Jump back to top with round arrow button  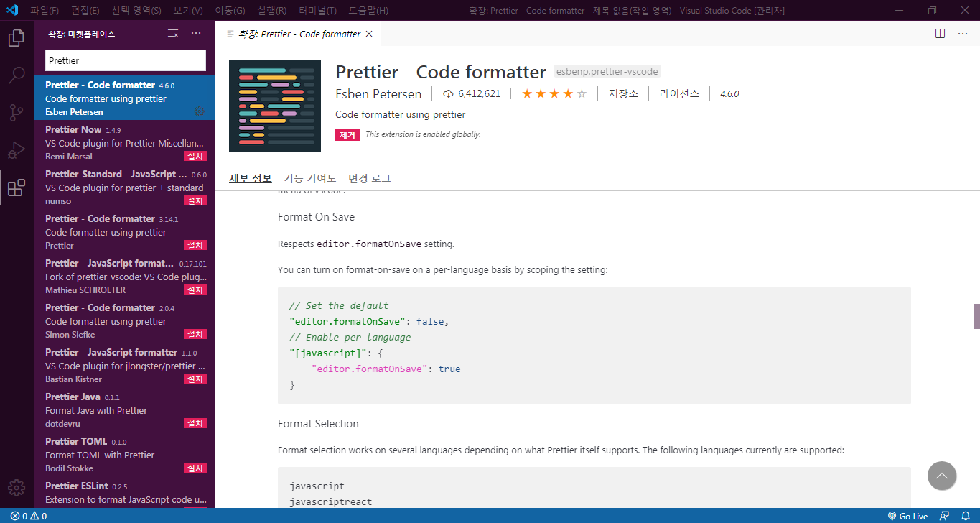[942, 476]
